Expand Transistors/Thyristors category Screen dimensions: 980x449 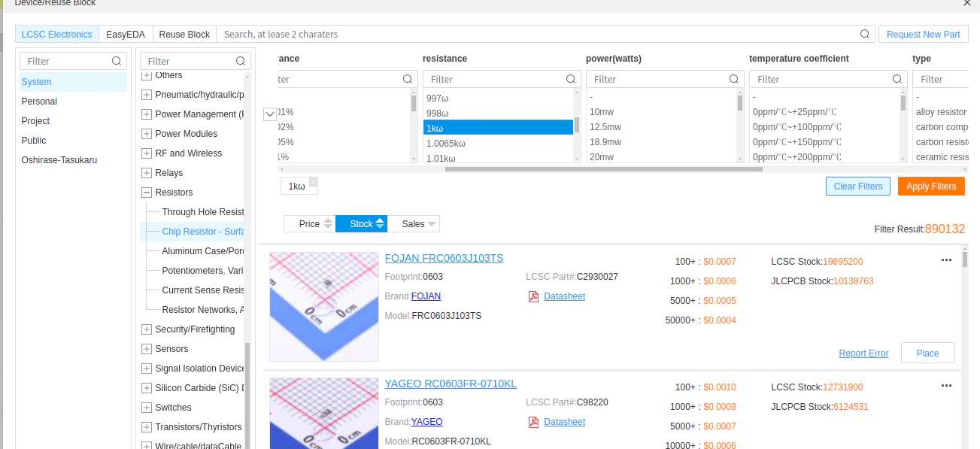[x=147, y=427]
